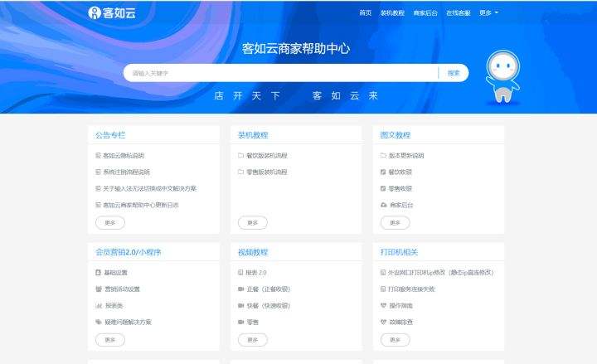Viewport: 597px width, 364px height.
Task: Click the video icon beside 正餐(正餐收银)
Action: pos(241,289)
